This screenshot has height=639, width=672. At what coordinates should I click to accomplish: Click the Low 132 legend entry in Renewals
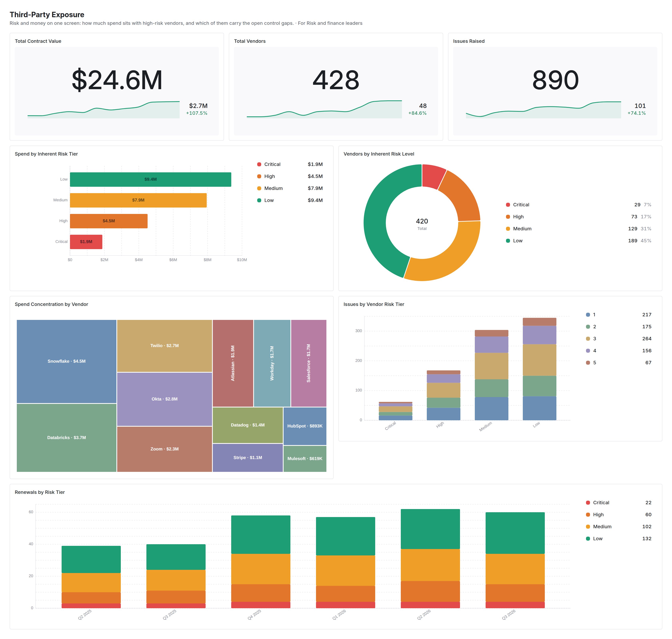pos(618,539)
